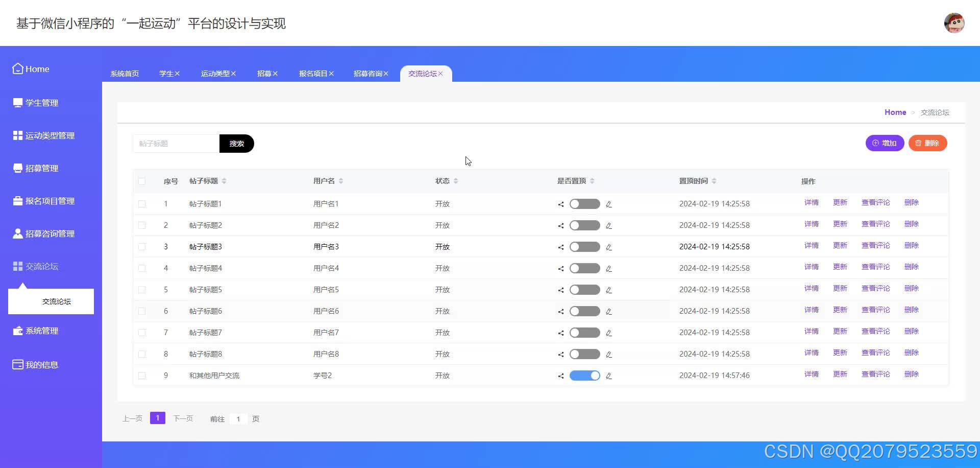
Task: Close the 交流论坛 tab with its X
Action: pos(440,74)
